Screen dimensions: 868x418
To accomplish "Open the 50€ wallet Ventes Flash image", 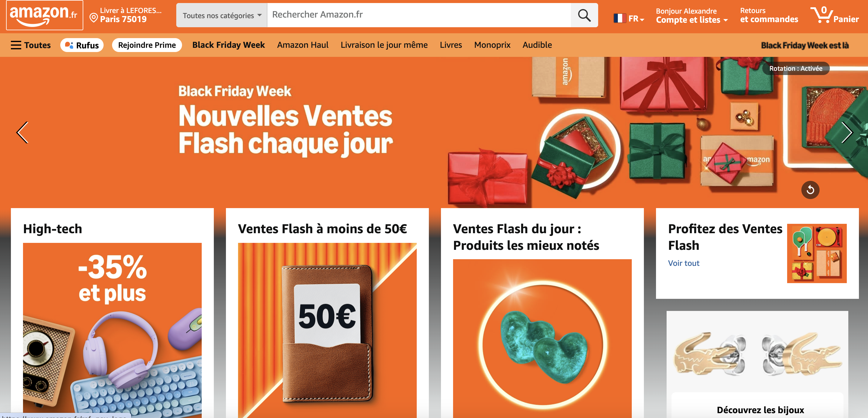I will 327,330.
